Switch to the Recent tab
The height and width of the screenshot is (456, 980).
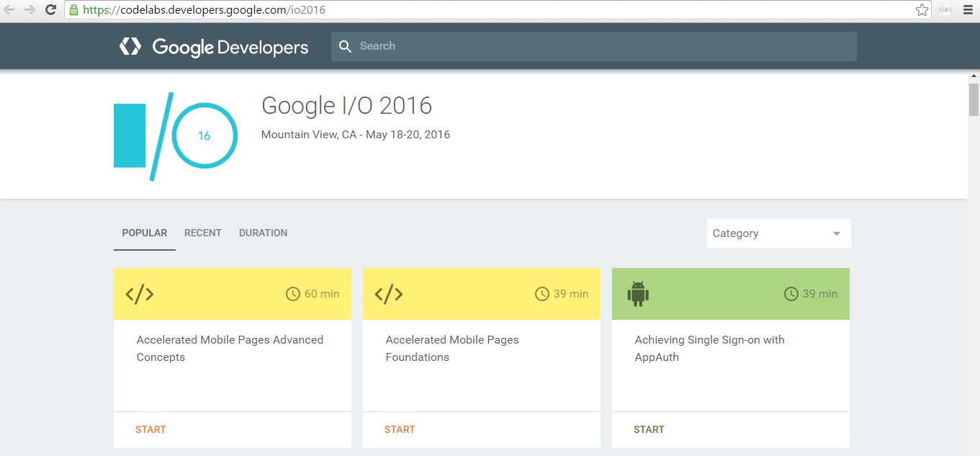pos(203,233)
